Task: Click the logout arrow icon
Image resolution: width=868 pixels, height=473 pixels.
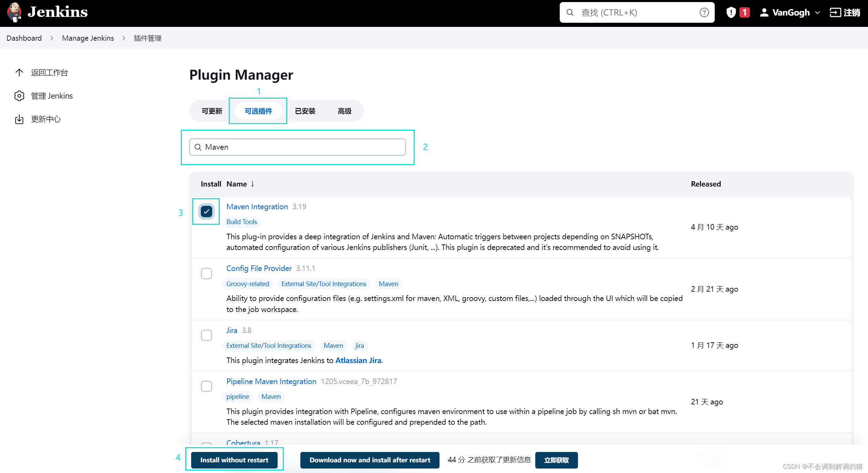Action: click(x=835, y=13)
